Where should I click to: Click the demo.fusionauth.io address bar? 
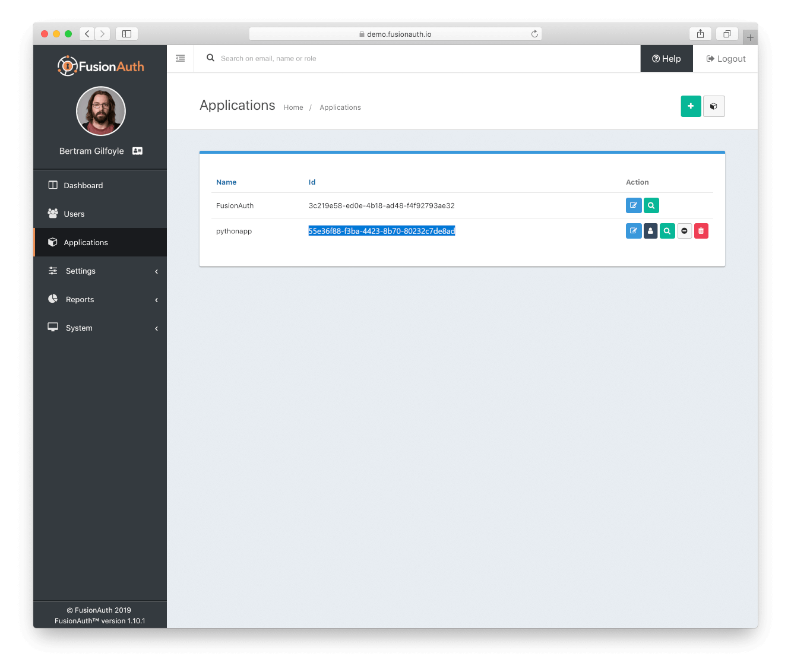point(395,34)
